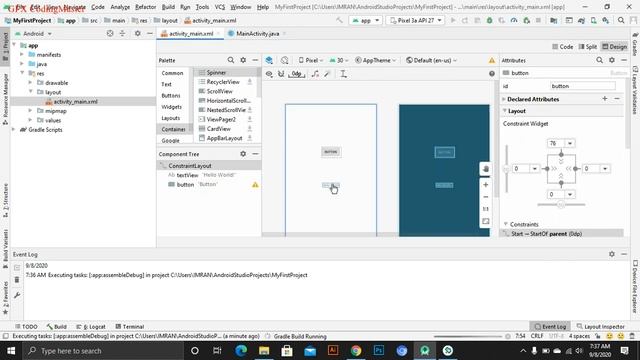This screenshot has height=360, width=640.
Task: Select activity_main.xml editor tab
Action: pos(191,33)
